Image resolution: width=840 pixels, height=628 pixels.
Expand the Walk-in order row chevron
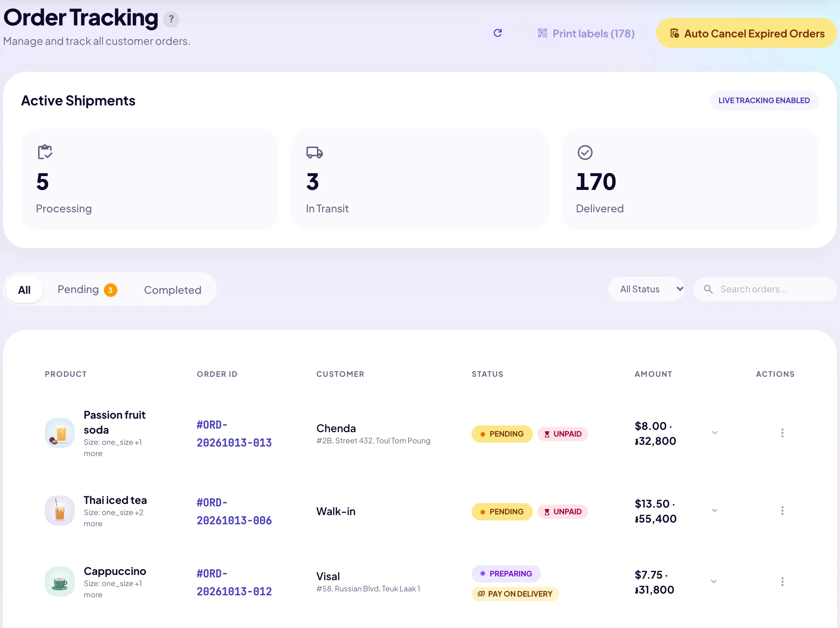coord(714,511)
